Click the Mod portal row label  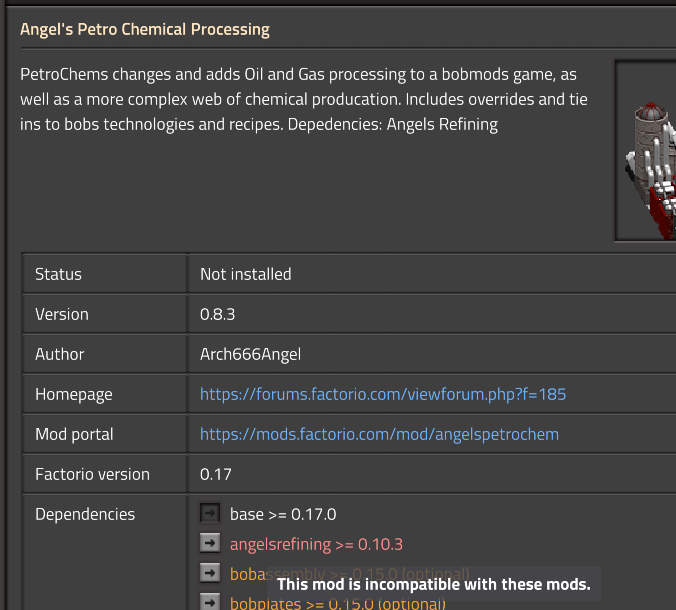point(74,434)
